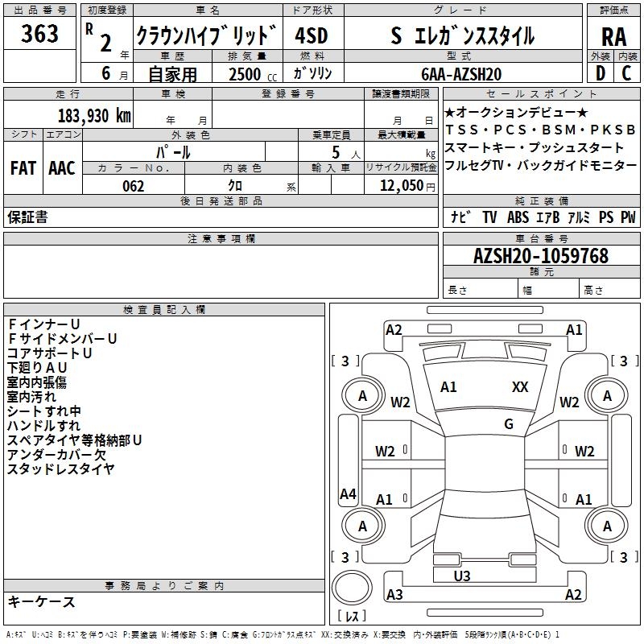Select the mileage value 183,930 km
The height and width of the screenshot is (644, 644).
pyautogui.click(x=93, y=115)
